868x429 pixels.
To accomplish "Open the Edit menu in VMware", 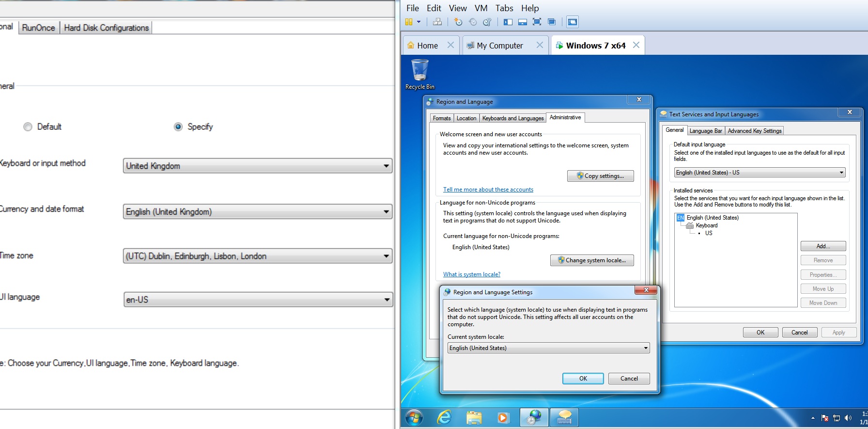I will click(x=434, y=8).
